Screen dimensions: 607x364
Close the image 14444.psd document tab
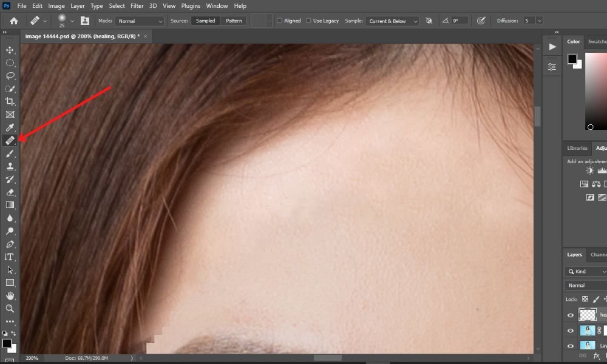tap(145, 36)
